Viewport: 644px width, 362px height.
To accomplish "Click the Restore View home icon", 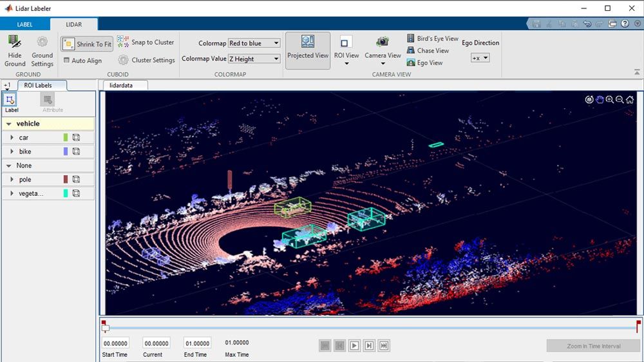I will [x=630, y=99].
